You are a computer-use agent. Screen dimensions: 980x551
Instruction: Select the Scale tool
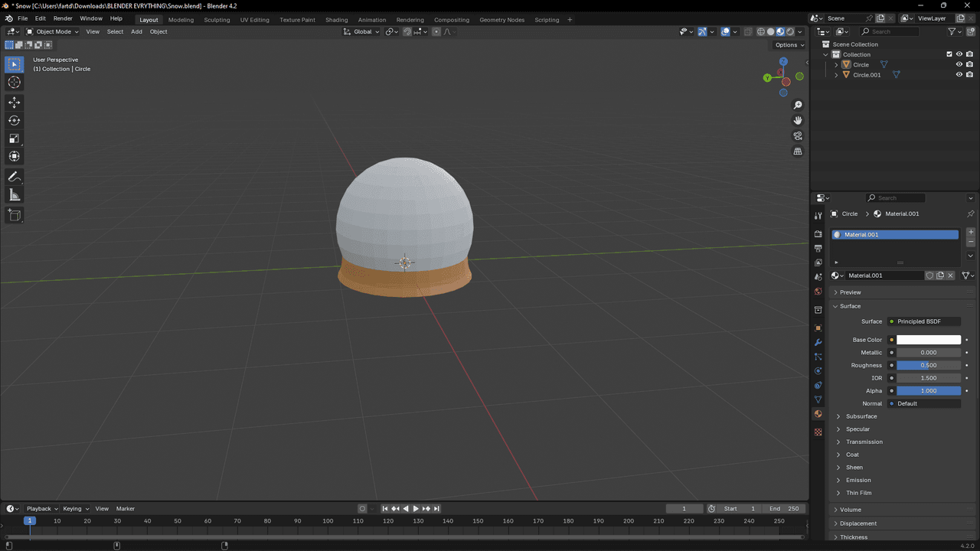click(14, 139)
